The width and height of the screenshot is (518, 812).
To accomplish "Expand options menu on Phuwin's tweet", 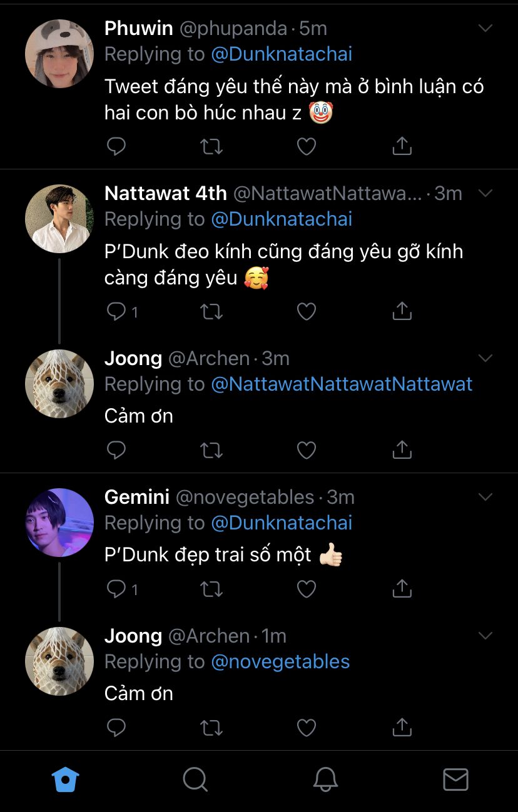I will point(485,28).
